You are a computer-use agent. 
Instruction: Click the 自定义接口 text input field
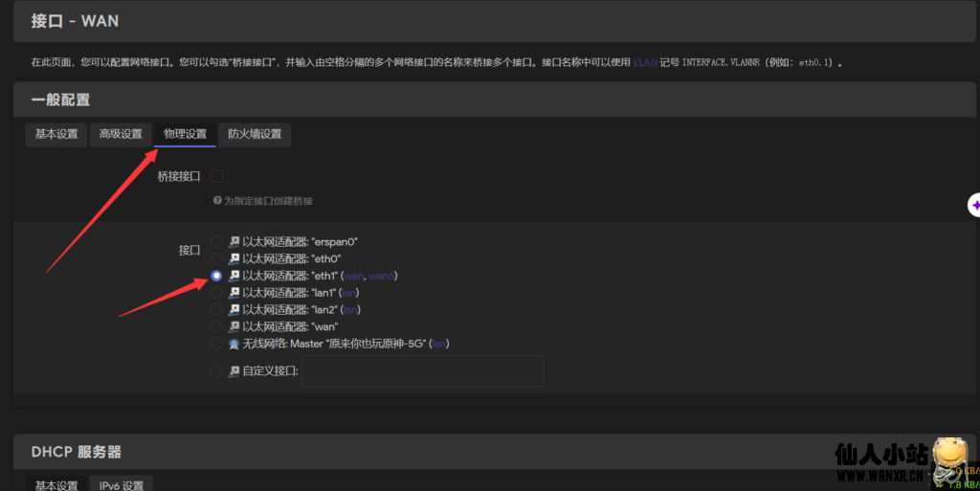click(x=422, y=371)
